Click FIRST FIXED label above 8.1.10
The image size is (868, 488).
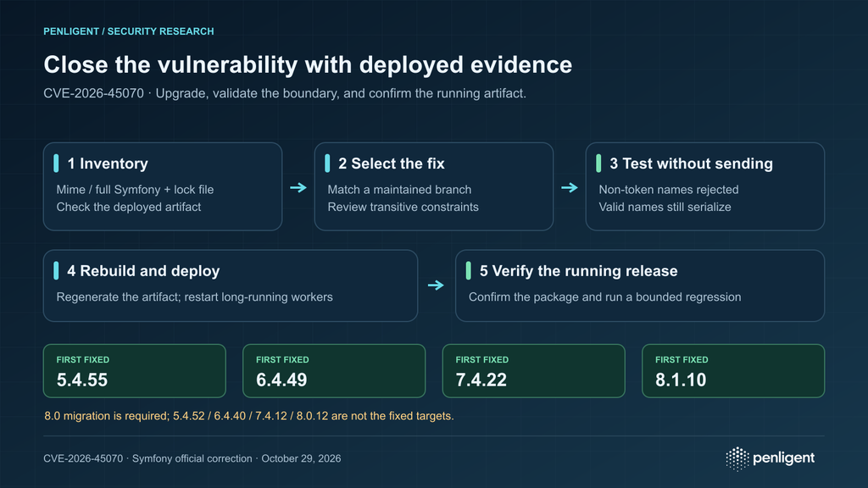click(x=682, y=359)
